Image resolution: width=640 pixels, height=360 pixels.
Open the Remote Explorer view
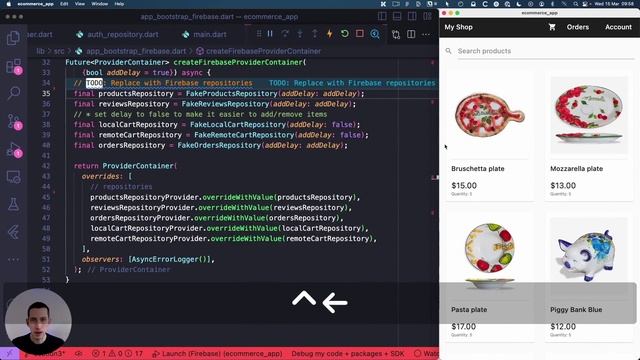point(13,177)
